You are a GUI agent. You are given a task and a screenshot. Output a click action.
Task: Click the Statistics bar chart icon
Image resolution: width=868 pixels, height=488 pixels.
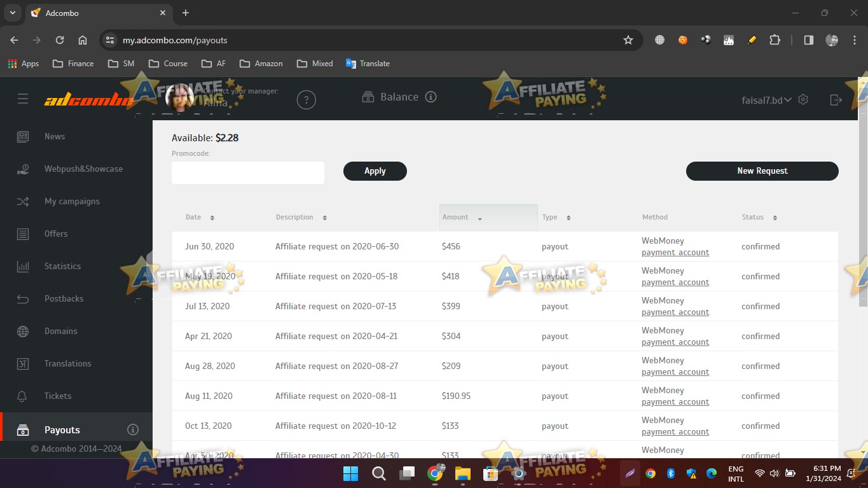pos(23,266)
